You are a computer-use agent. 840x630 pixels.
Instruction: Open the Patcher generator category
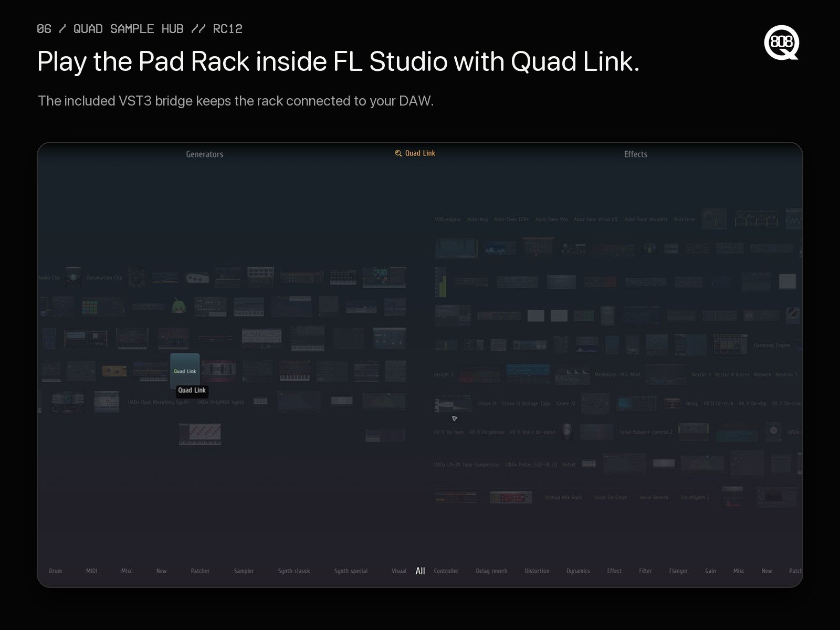click(x=200, y=571)
